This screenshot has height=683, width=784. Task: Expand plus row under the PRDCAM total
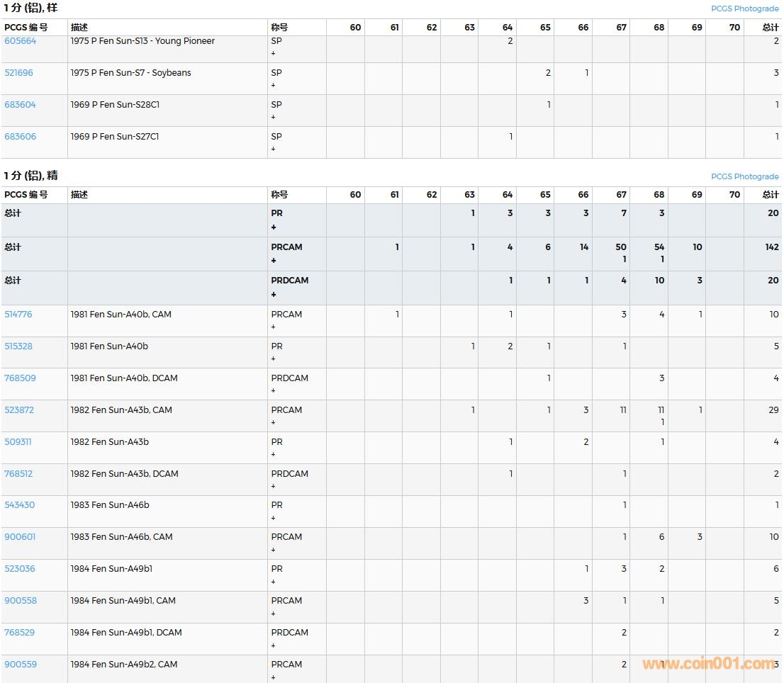click(x=274, y=295)
